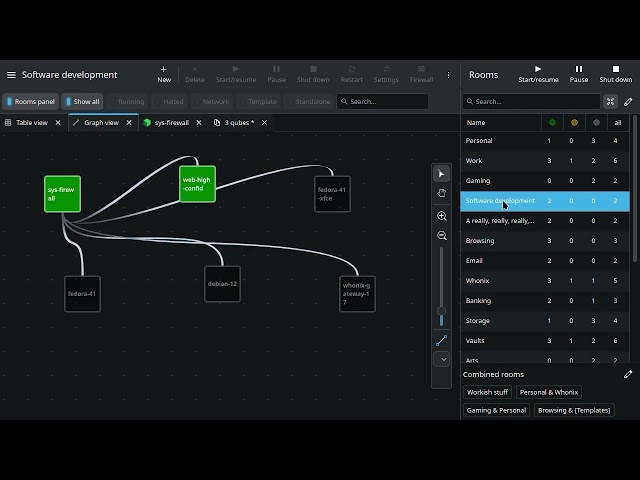Viewport: 640px width, 480px height.
Task: Focus the Rooms search field
Action: pyautogui.click(x=531, y=102)
